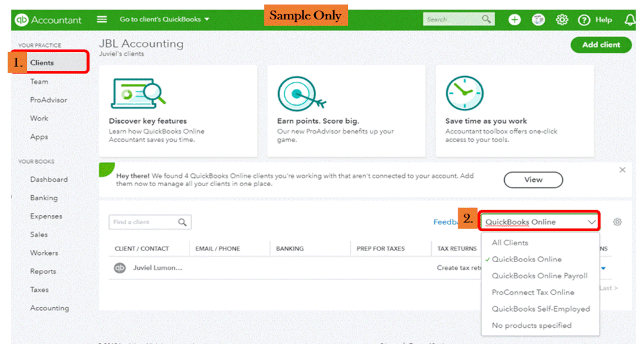The height and width of the screenshot is (362, 644).
Task: Open ProAdvisor in sidebar
Action: pyautogui.click(x=48, y=100)
